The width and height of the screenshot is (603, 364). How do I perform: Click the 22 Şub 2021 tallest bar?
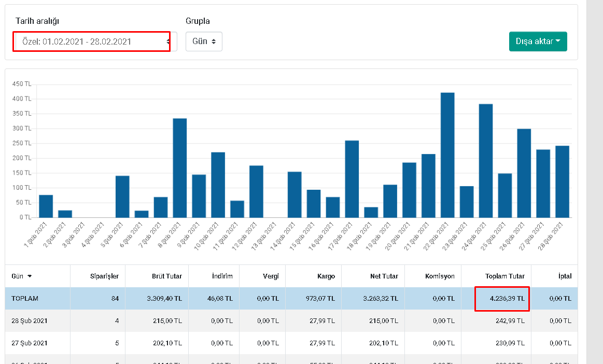(447, 155)
